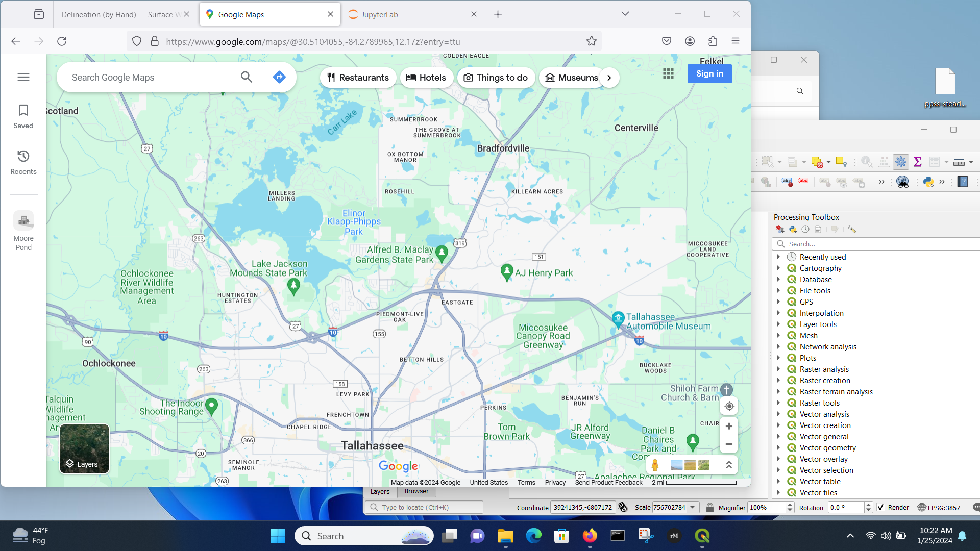
Task: Open the Google apps grid
Action: tap(668, 74)
